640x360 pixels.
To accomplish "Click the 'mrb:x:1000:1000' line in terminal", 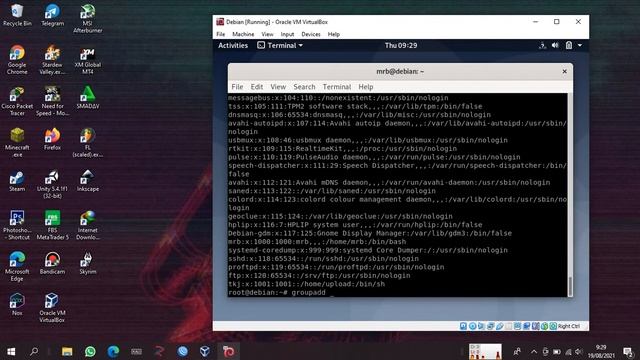I will coord(317,242).
